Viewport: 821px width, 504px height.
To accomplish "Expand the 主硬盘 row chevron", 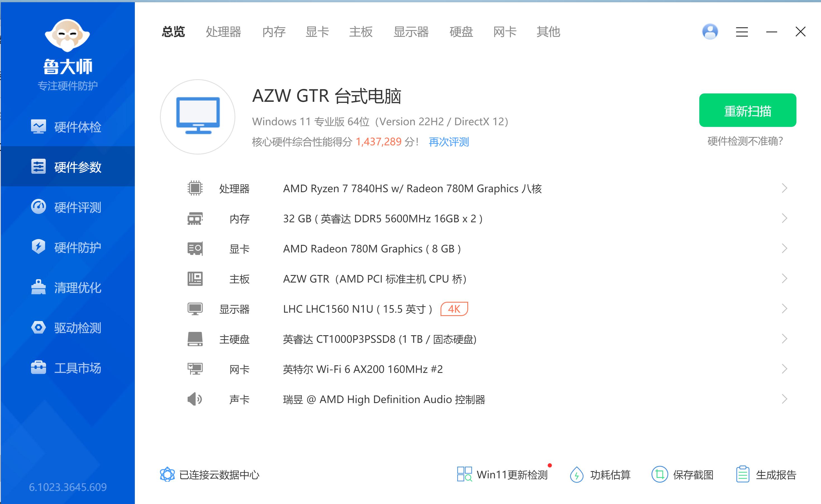I will 784,339.
